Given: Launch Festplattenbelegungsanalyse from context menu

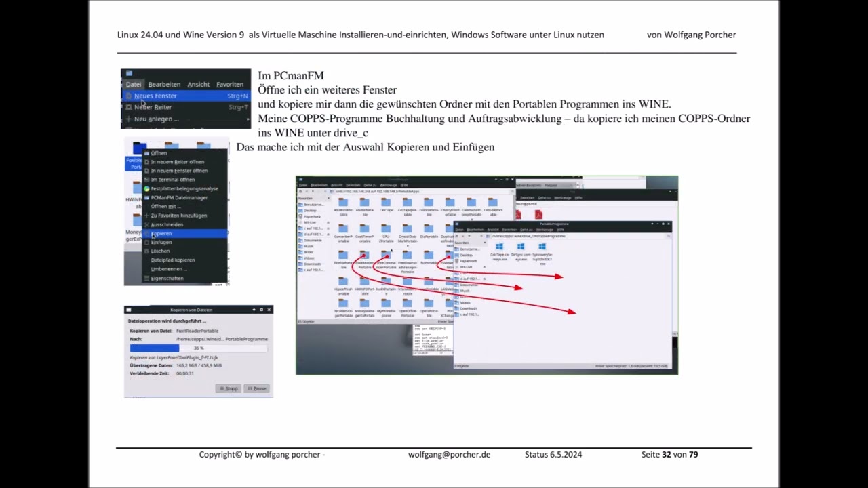Looking at the screenshot, I should (184, 188).
